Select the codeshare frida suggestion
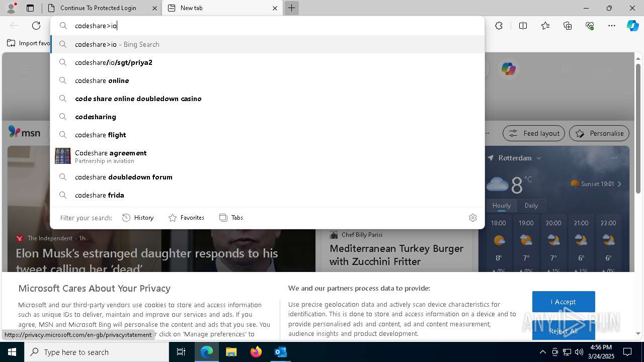 pyautogui.click(x=267, y=195)
